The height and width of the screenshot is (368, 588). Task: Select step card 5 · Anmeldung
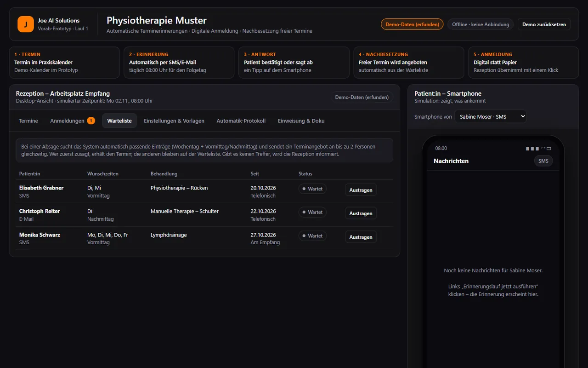tap(524, 62)
